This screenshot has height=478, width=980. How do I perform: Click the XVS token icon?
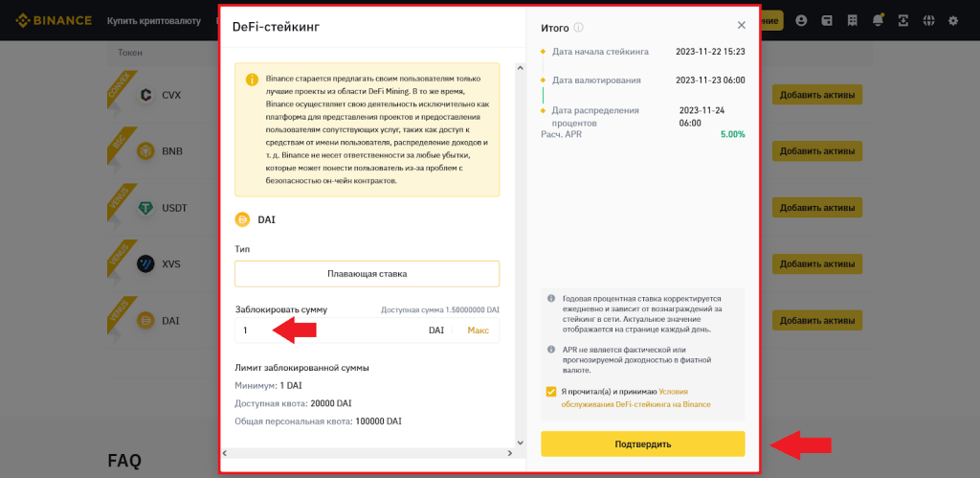click(145, 264)
